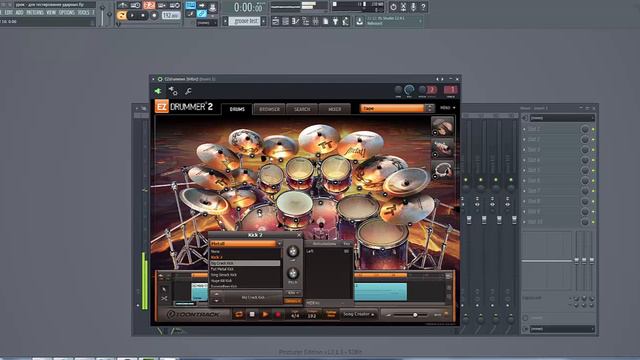Click the microphone icon at top right
Viewport: 640px width, 360px height.
413,7
